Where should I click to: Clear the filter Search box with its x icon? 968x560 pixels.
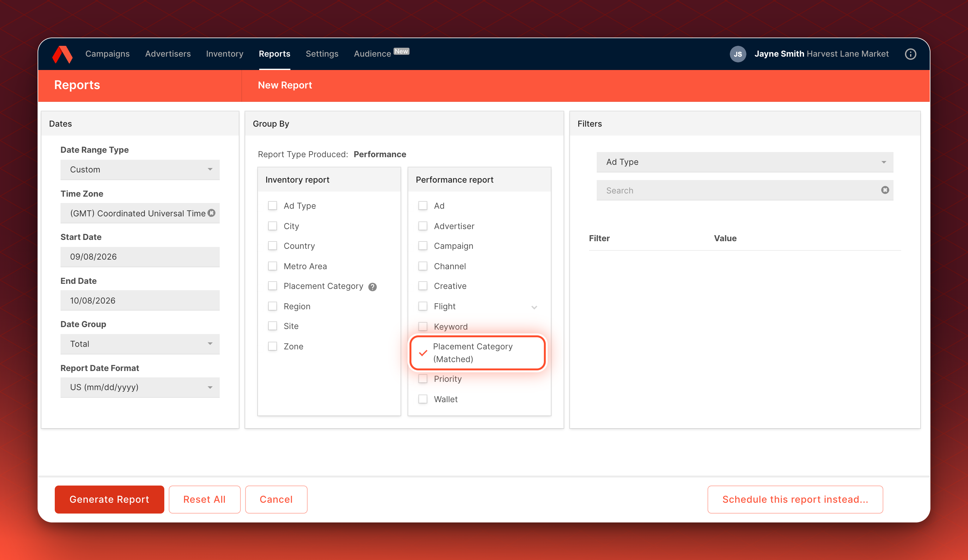click(885, 190)
